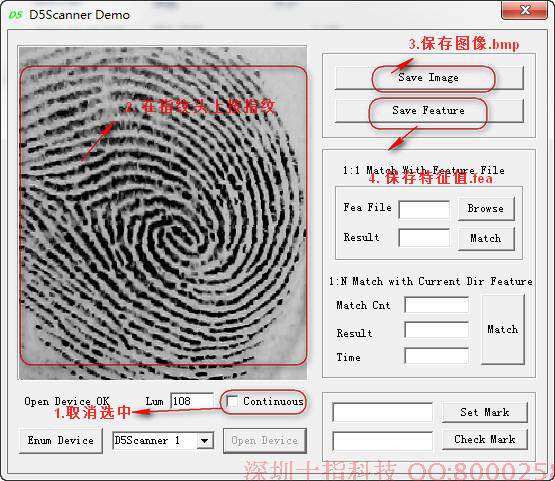
Task: Focus the Fea File input field
Action: coord(424,210)
